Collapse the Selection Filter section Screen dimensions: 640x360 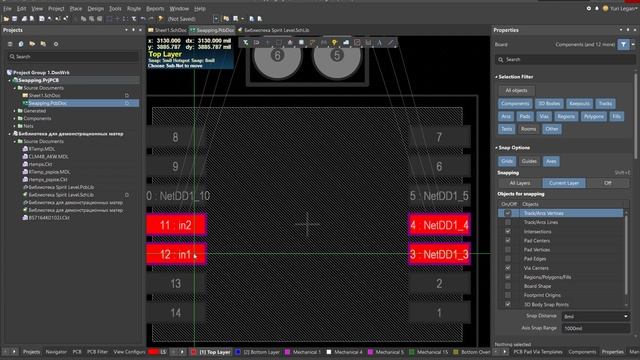pos(497,77)
